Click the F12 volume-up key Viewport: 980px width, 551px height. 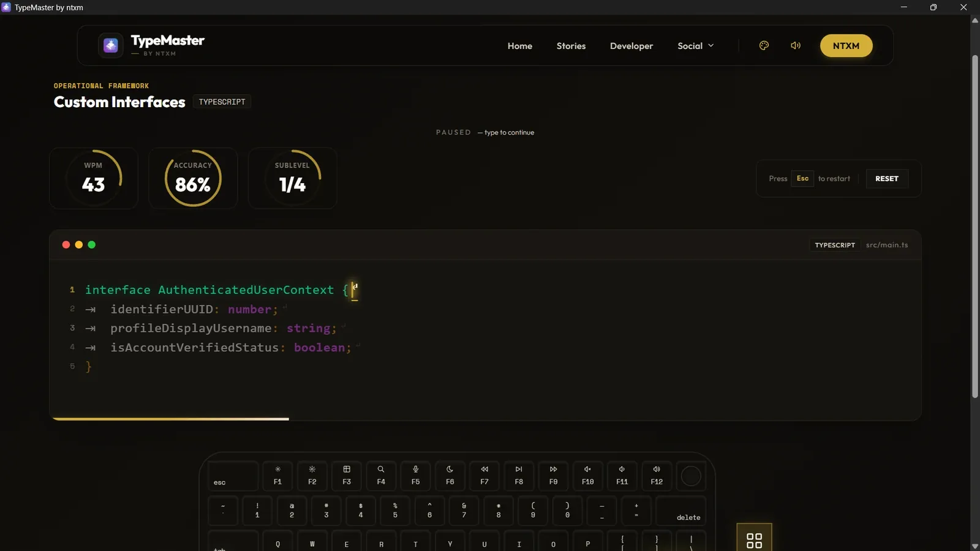657,476
